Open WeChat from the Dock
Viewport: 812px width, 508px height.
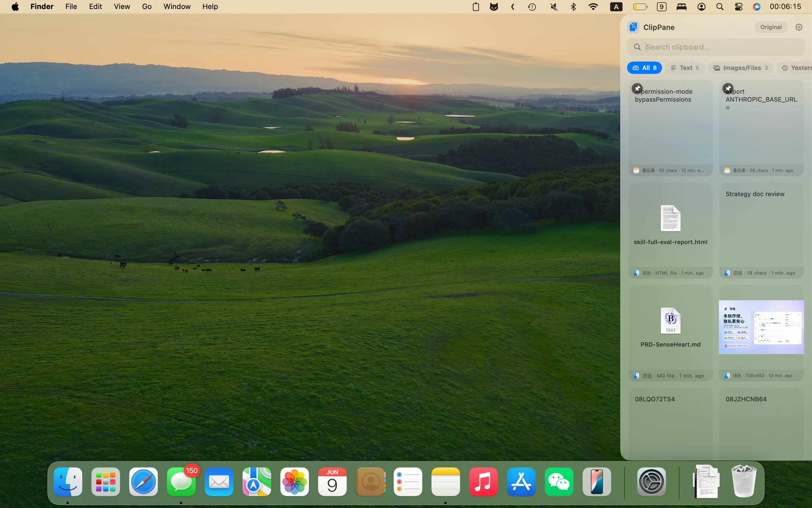point(559,482)
